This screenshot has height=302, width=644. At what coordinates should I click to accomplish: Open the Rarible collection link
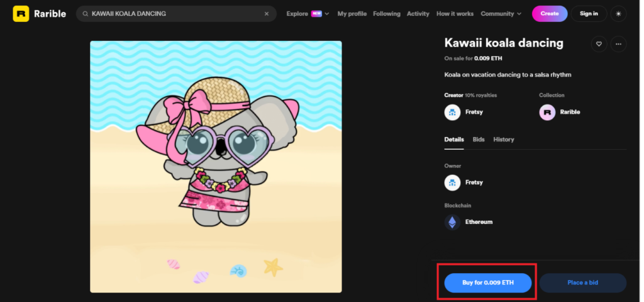(x=570, y=112)
